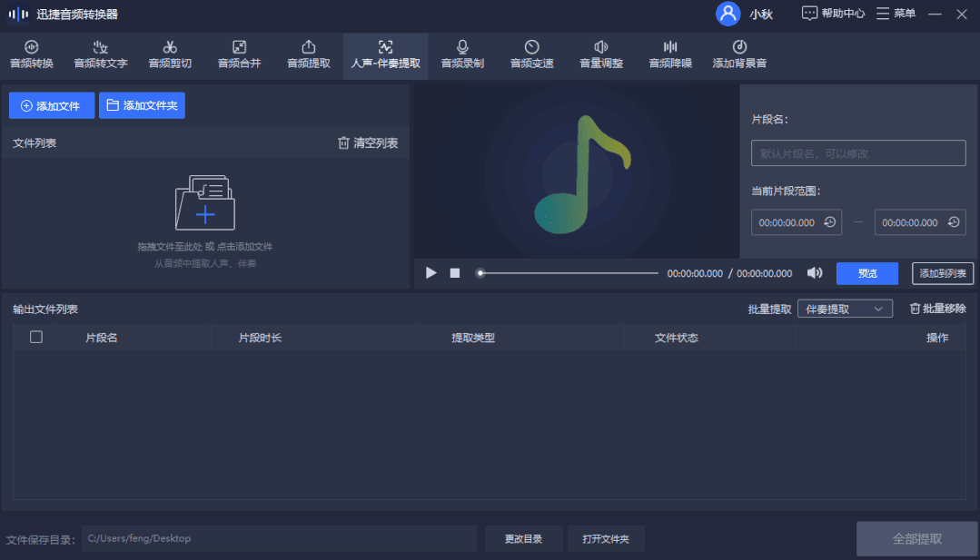Viewport: 980px width, 560px height.
Task: Open the 音频降噪 noise reduction tool
Action: click(669, 54)
